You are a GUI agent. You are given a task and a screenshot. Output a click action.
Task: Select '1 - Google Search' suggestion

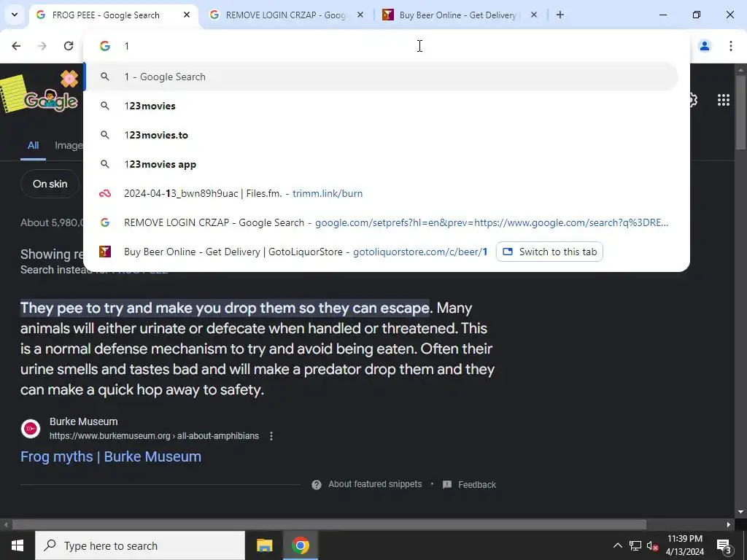pos(381,77)
